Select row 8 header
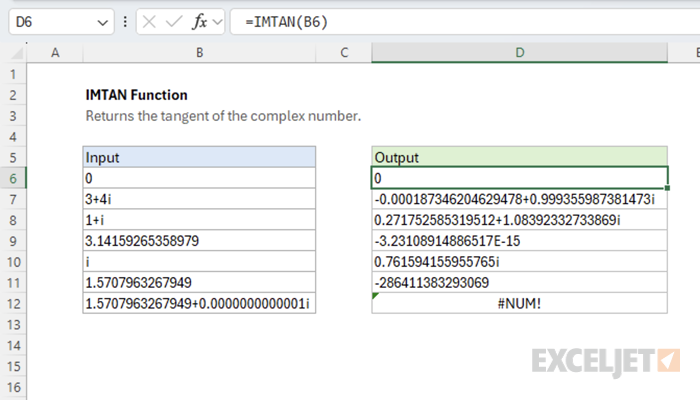700x400 pixels. point(13,220)
